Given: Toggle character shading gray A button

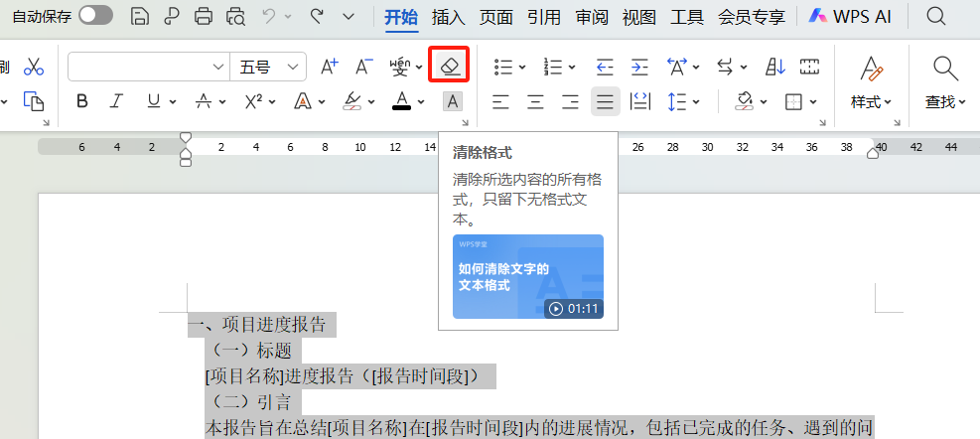Looking at the screenshot, I should pyautogui.click(x=453, y=100).
